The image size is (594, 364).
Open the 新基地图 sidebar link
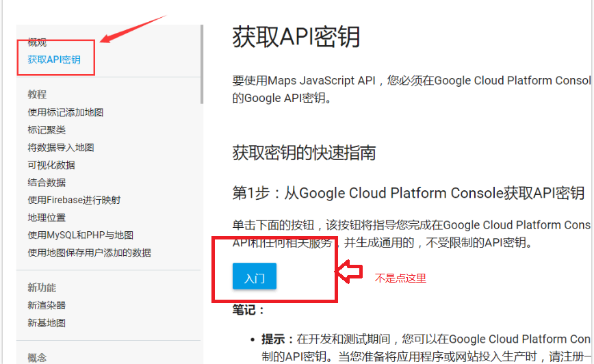pos(47,323)
